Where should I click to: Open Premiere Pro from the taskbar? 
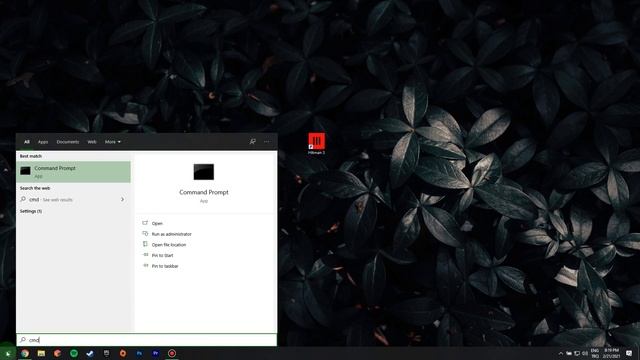(156, 353)
